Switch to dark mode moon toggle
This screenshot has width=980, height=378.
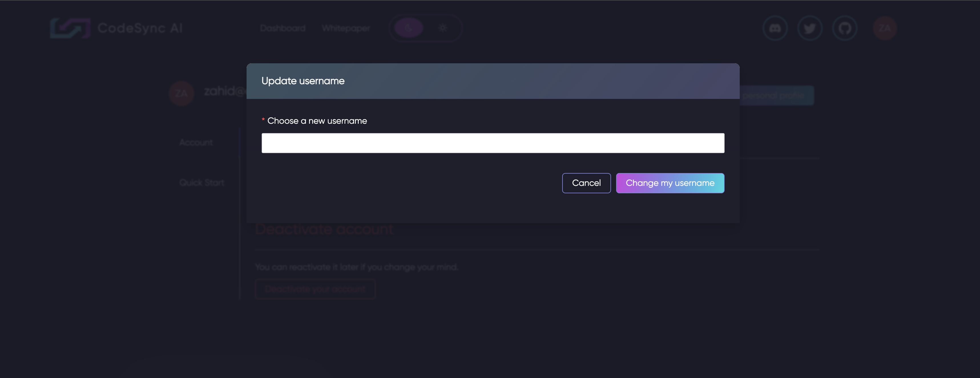409,28
